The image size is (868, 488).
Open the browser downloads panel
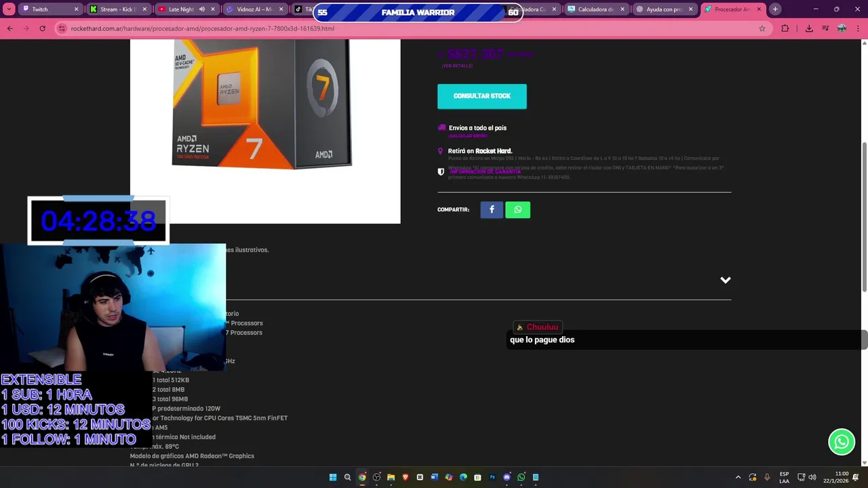[809, 28]
